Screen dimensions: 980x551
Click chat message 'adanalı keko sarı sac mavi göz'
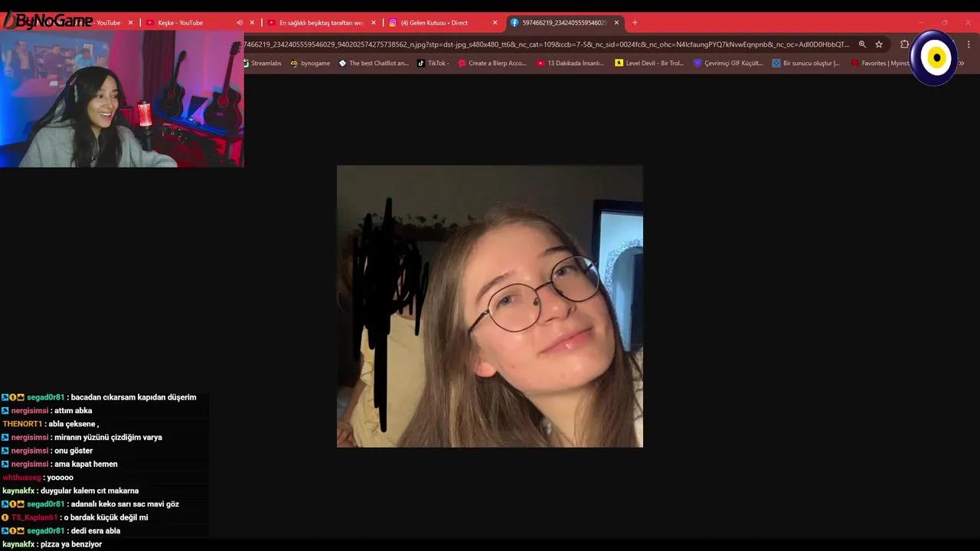125,504
